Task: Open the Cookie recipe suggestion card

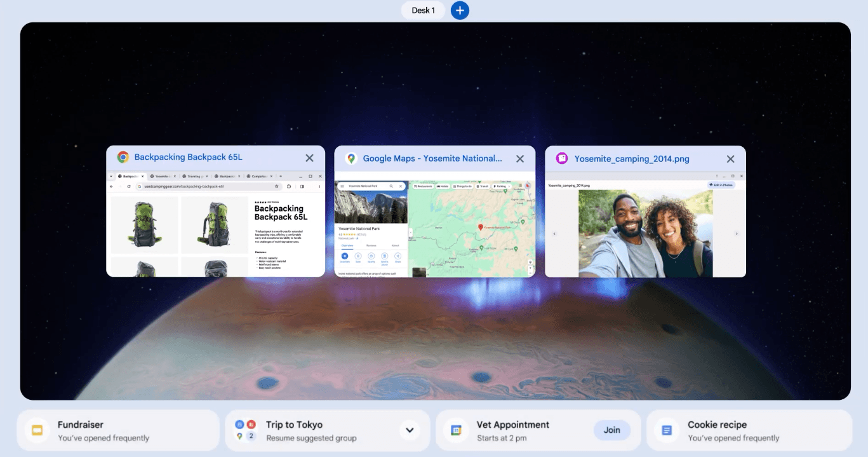Action: (749, 430)
